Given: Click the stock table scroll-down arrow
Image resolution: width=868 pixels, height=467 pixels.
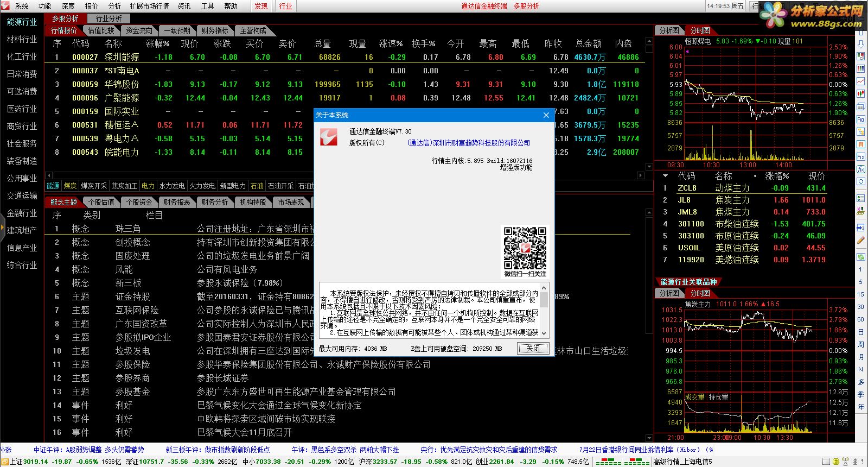Looking at the screenshot, I should tap(649, 166).
